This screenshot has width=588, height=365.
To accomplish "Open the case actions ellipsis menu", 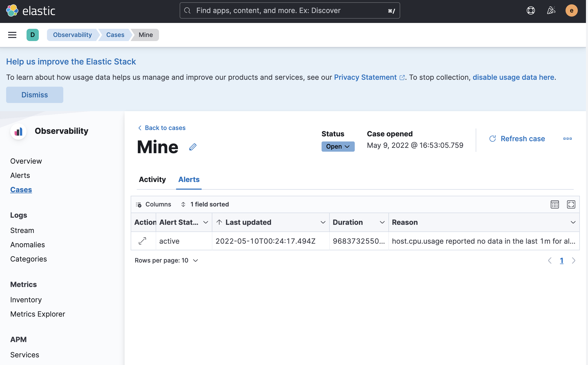I will (567, 139).
